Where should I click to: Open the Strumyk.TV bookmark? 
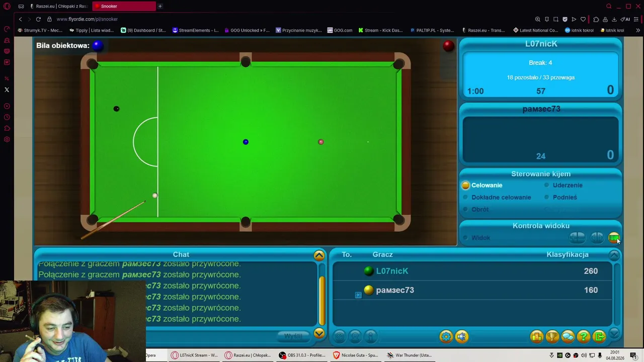click(40, 30)
